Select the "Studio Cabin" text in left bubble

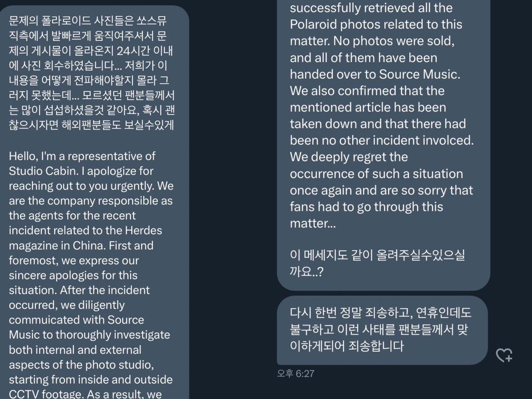(x=43, y=171)
